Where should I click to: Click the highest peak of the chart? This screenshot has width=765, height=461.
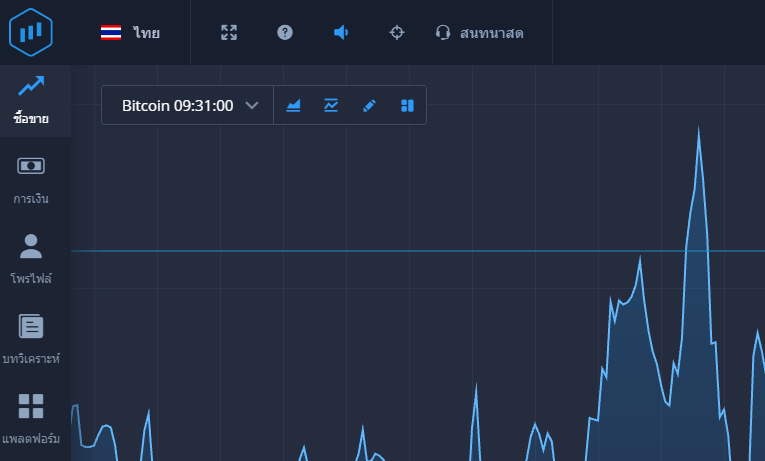[699, 130]
